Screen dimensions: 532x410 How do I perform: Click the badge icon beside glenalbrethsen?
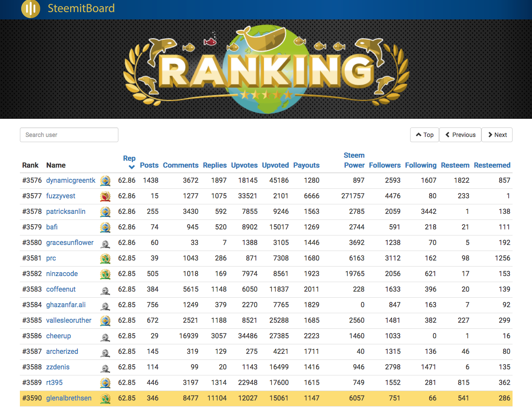[105, 398]
